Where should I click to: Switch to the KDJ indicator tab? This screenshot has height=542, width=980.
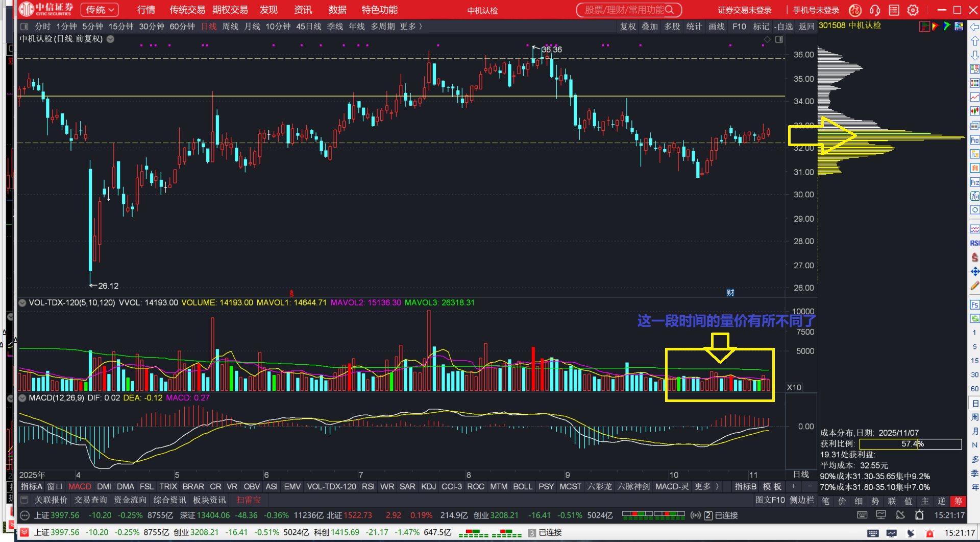tap(429, 486)
